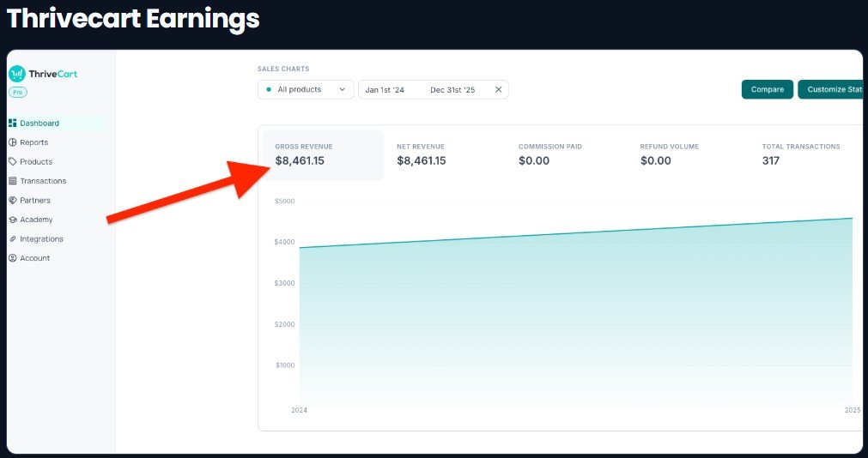Click the Reports pie chart icon
This screenshot has height=458, width=868.
13,142
